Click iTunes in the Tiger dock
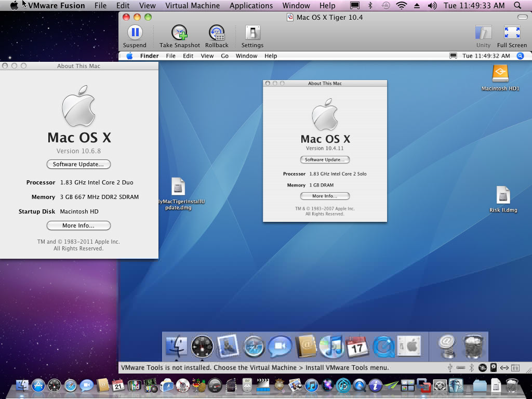Image resolution: width=532 pixels, height=399 pixels. click(331, 347)
